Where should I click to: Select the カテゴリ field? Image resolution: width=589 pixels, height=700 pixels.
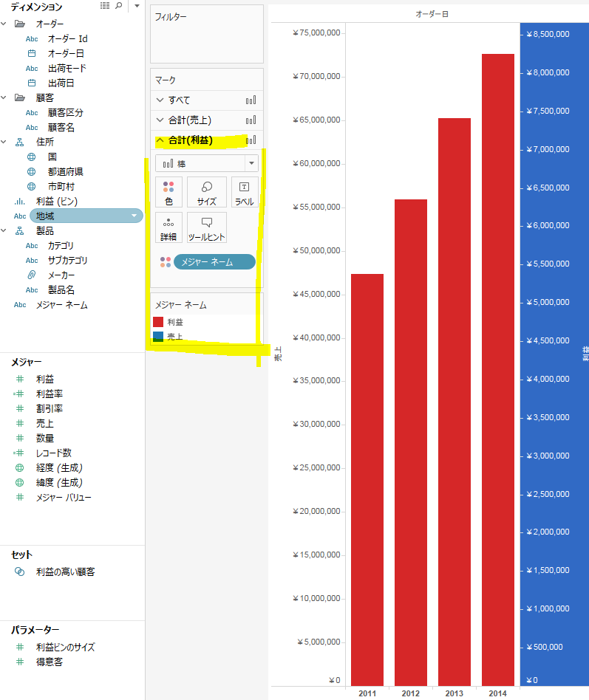[61, 246]
